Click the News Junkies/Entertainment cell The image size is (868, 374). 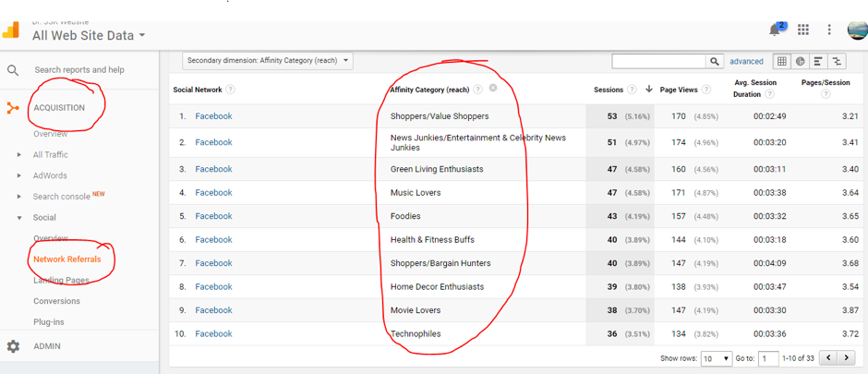[x=478, y=143]
